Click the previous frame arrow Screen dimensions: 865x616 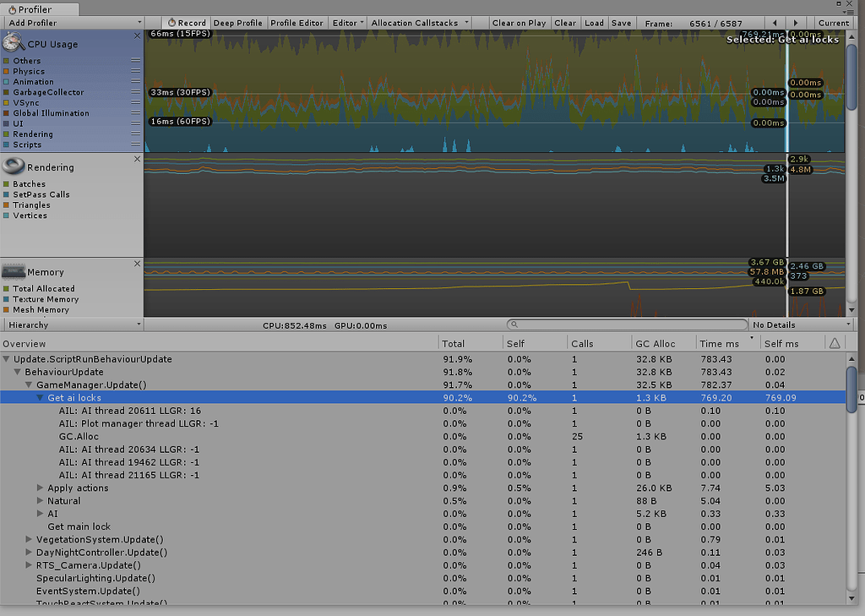coord(773,23)
